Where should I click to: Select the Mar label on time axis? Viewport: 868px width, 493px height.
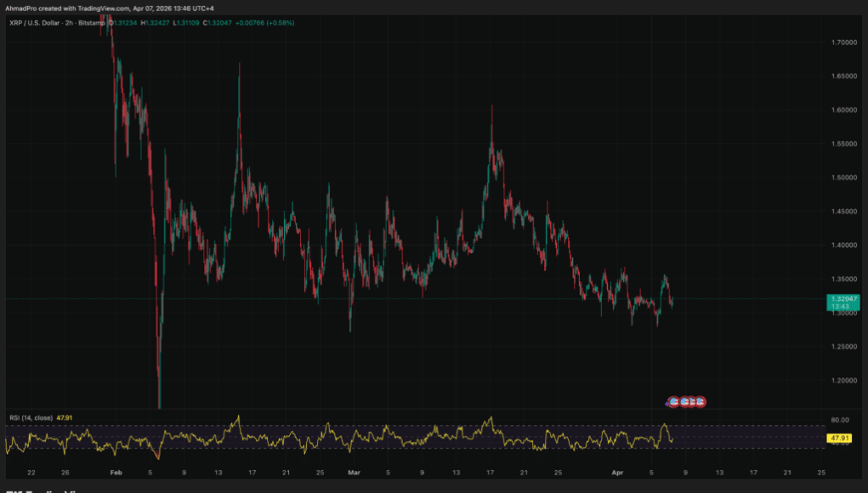[x=354, y=471]
